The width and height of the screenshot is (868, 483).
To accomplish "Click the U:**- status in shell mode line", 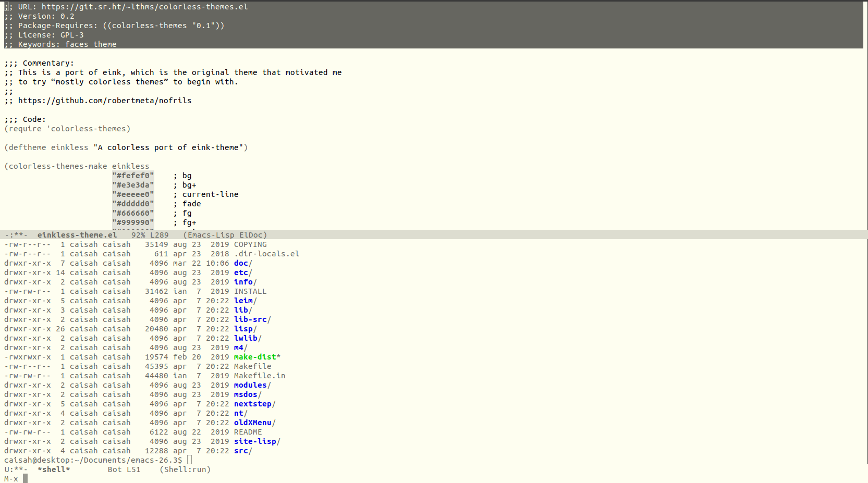I will [x=16, y=469].
